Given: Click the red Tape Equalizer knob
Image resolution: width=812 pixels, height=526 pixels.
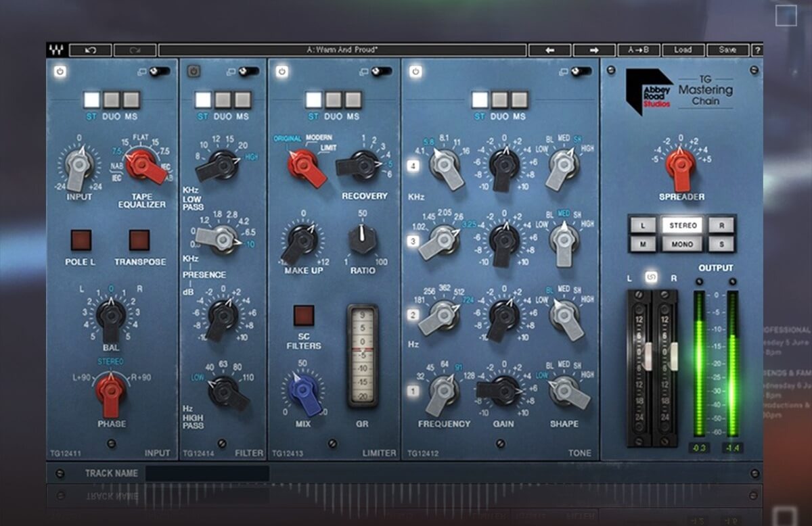Looking at the screenshot, I should (145, 166).
